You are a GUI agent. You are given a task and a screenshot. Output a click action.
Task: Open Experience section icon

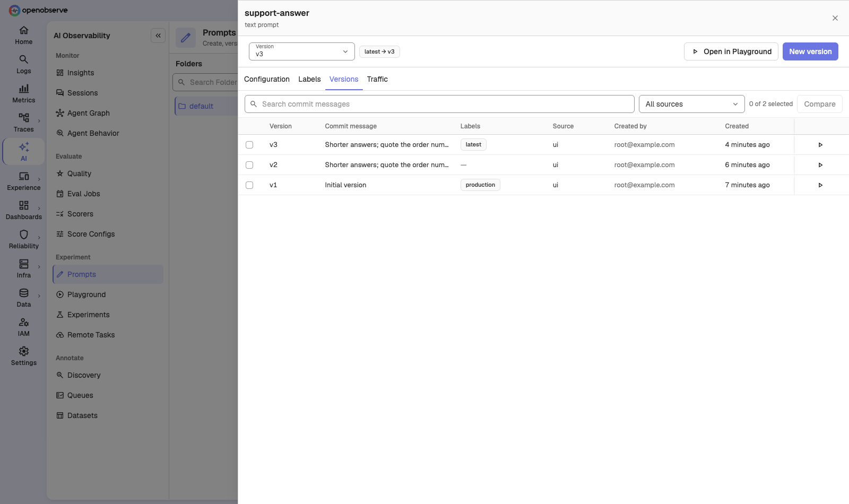[23, 176]
